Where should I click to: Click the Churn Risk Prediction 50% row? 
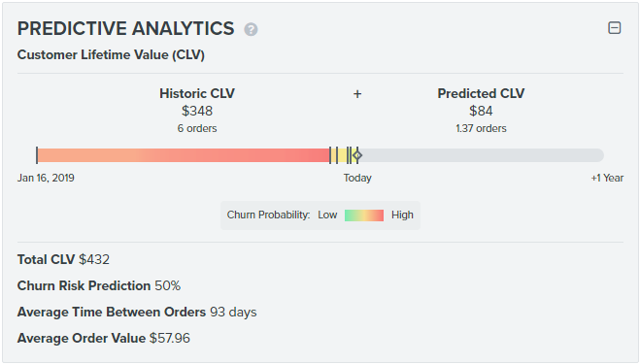click(x=99, y=285)
